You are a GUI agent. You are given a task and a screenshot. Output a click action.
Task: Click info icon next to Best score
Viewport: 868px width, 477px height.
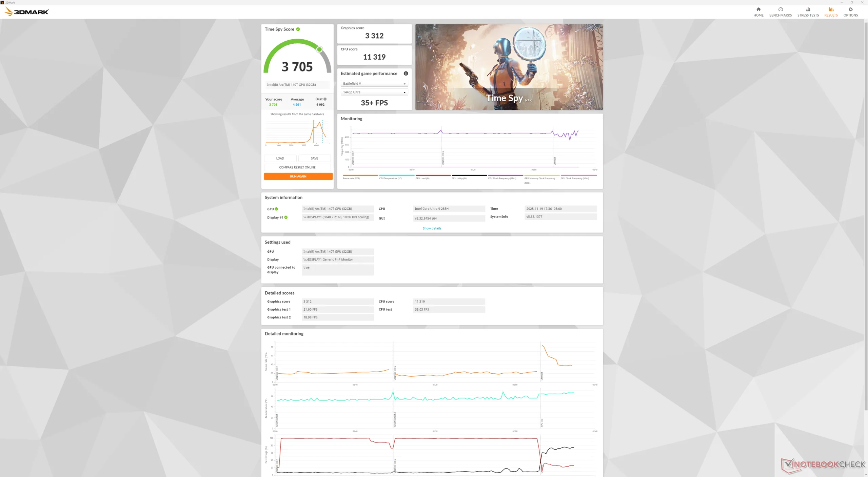click(325, 99)
